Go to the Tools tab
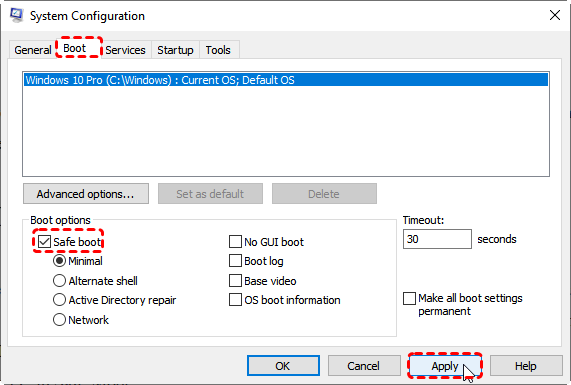The width and height of the screenshot is (571, 385). pyautogui.click(x=218, y=50)
